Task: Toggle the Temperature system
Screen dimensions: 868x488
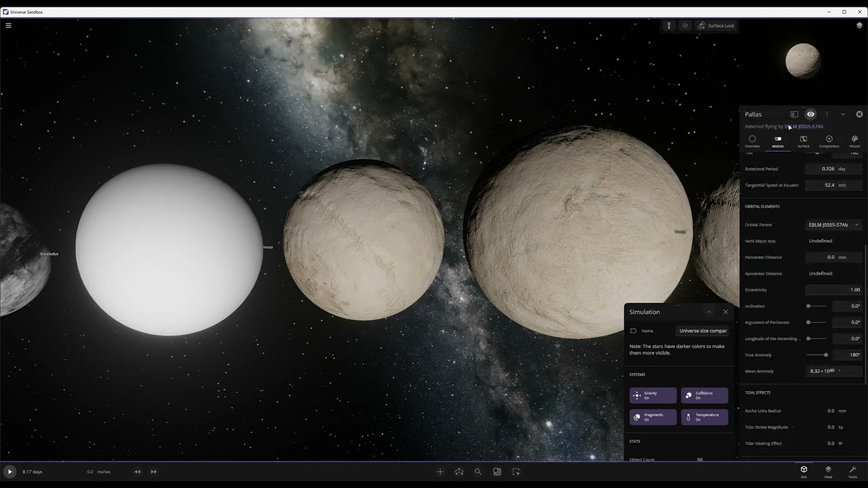Action: coord(705,417)
